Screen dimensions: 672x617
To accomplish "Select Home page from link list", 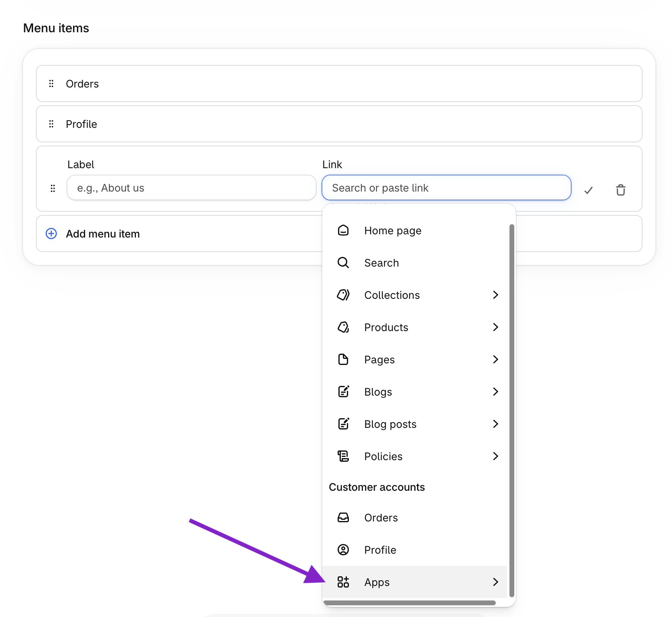I will coord(415,230).
